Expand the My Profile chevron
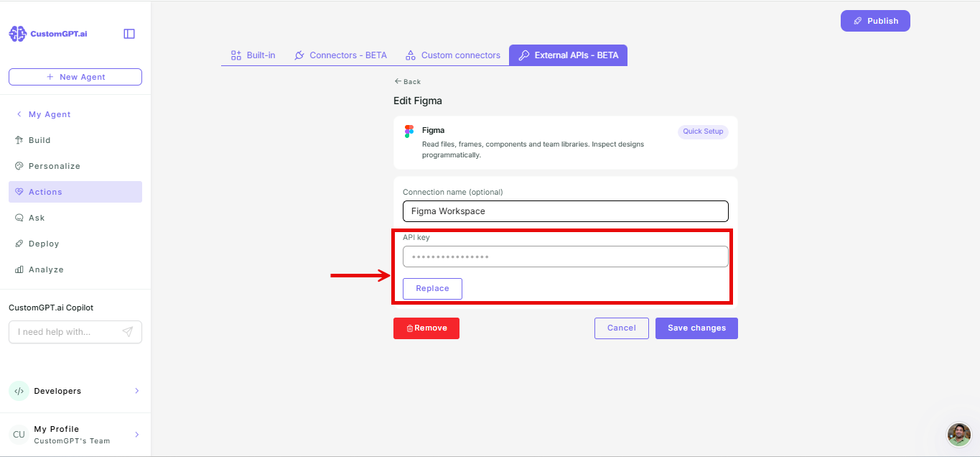980x457 pixels. click(136, 434)
